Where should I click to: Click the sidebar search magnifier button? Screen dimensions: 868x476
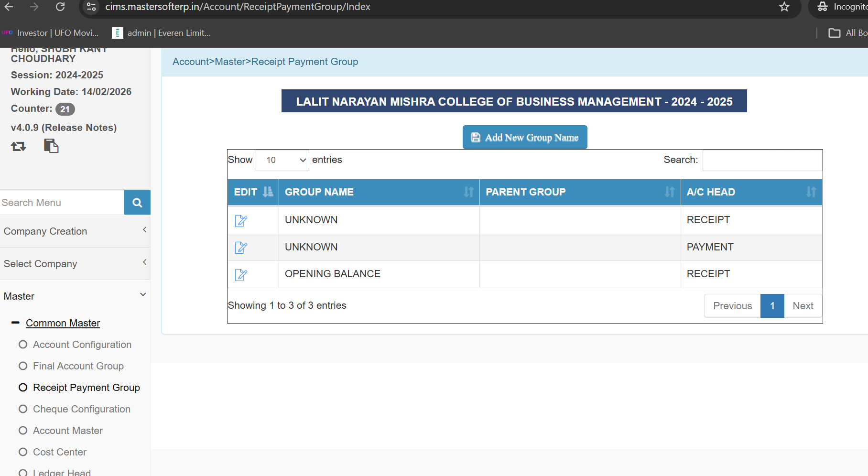[137, 203]
